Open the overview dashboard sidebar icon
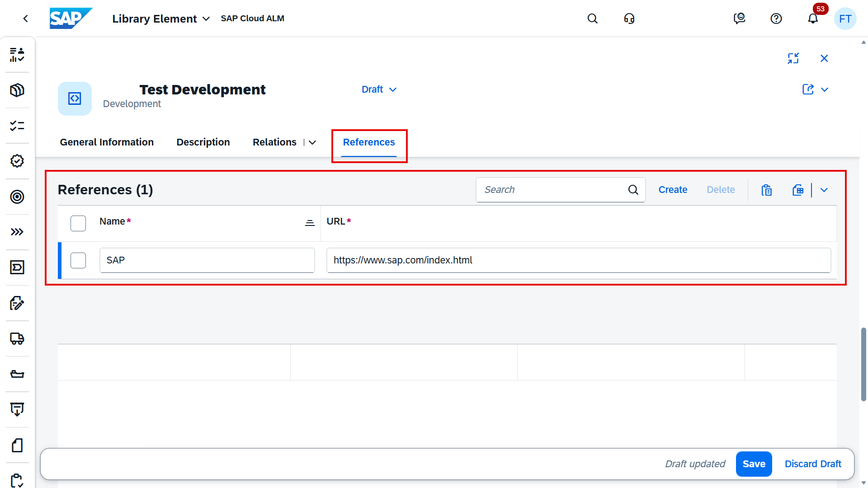Screen dimensions: 868x488 click(17, 55)
